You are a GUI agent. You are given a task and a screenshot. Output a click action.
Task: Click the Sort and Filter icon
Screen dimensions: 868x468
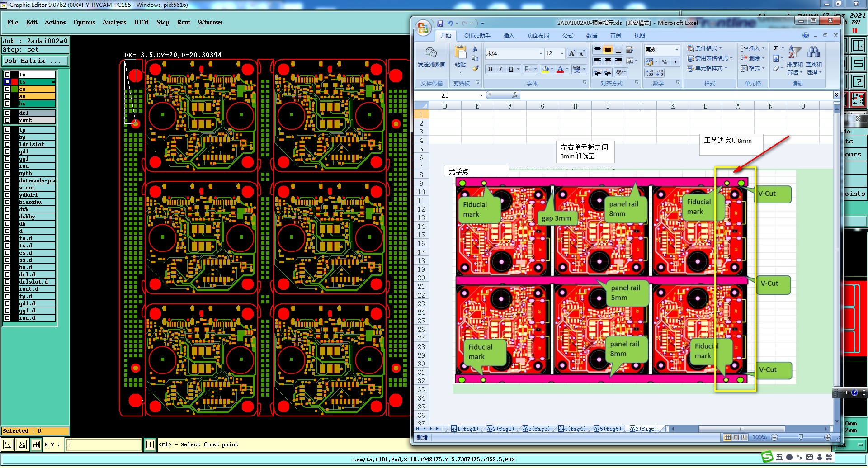pos(794,52)
